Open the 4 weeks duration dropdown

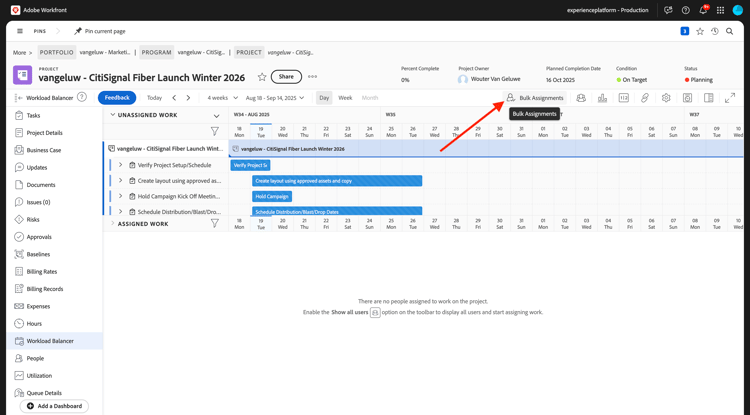point(222,98)
